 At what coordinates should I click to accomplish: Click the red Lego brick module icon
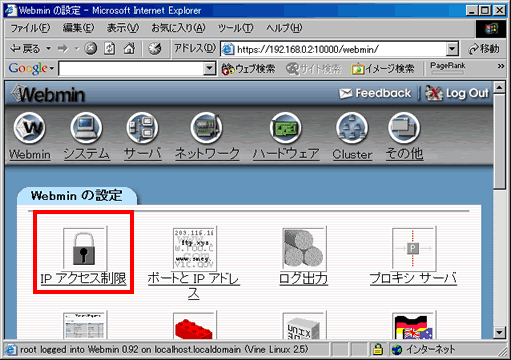[x=195, y=325]
